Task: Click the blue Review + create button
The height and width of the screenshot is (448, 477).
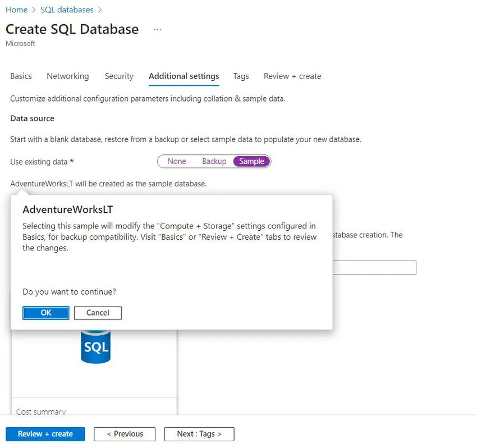Action: (45, 434)
